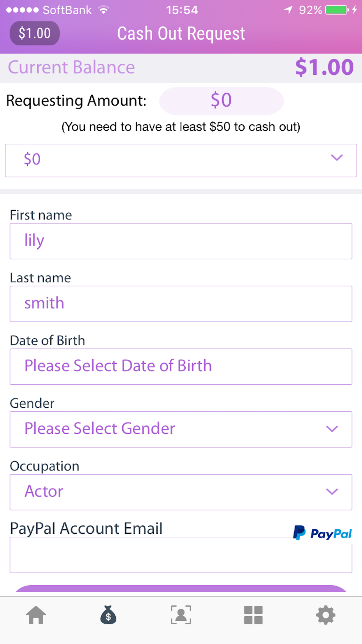Tap the battery status icon
The width and height of the screenshot is (362, 644).
point(337,10)
